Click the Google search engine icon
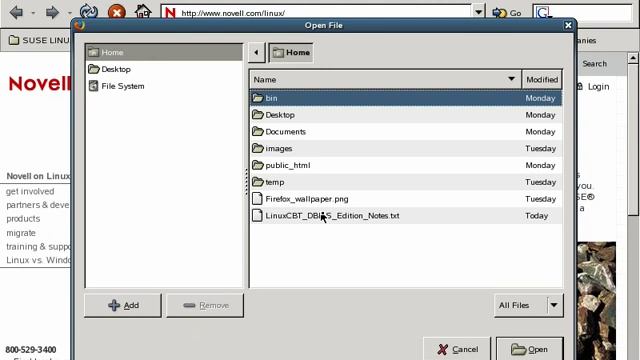 (543, 13)
